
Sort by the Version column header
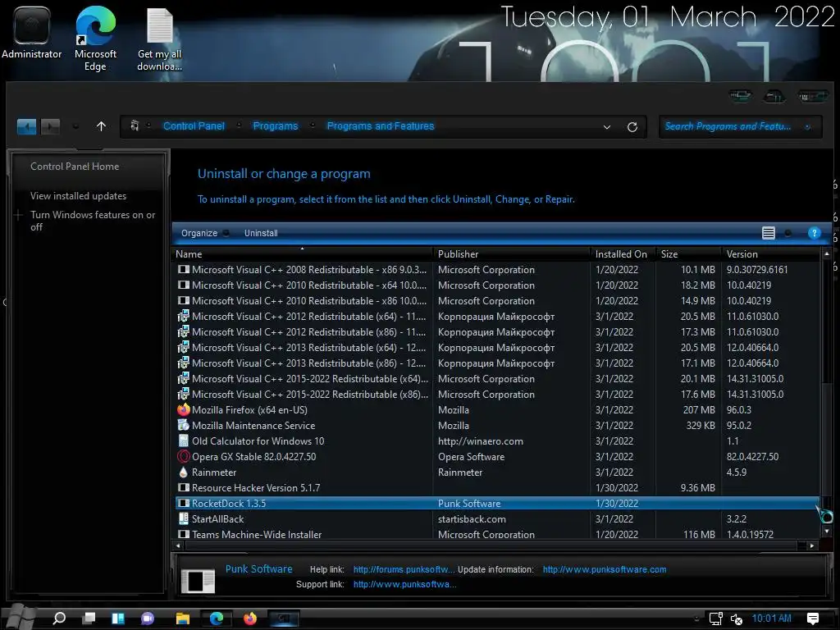pyautogui.click(x=770, y=254)
